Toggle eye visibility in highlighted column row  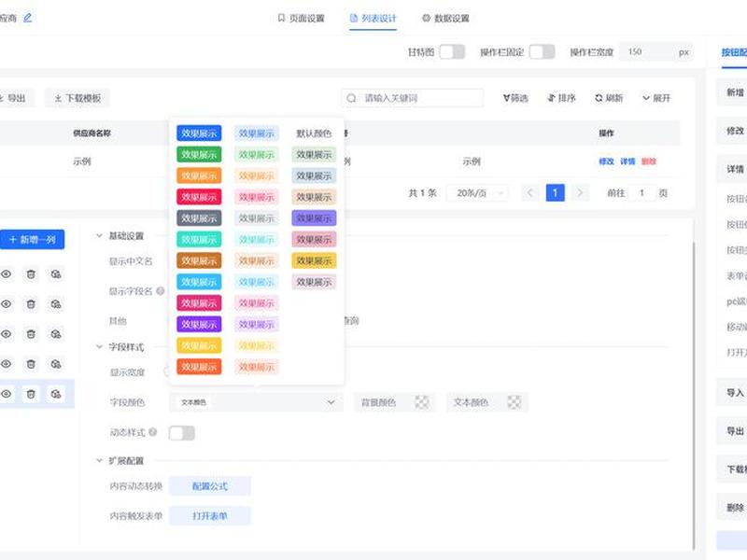(7, 394)
